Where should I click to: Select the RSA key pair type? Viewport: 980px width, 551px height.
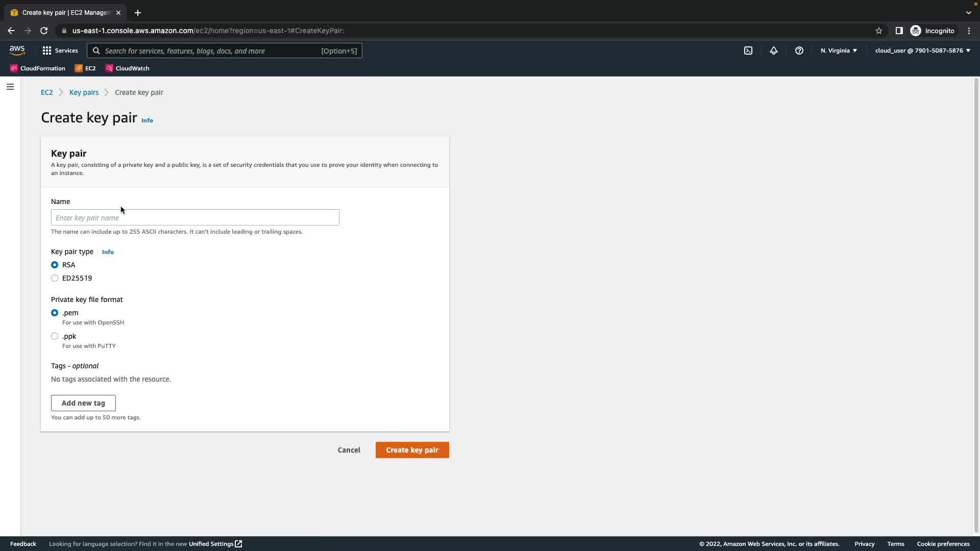(55, 265)
